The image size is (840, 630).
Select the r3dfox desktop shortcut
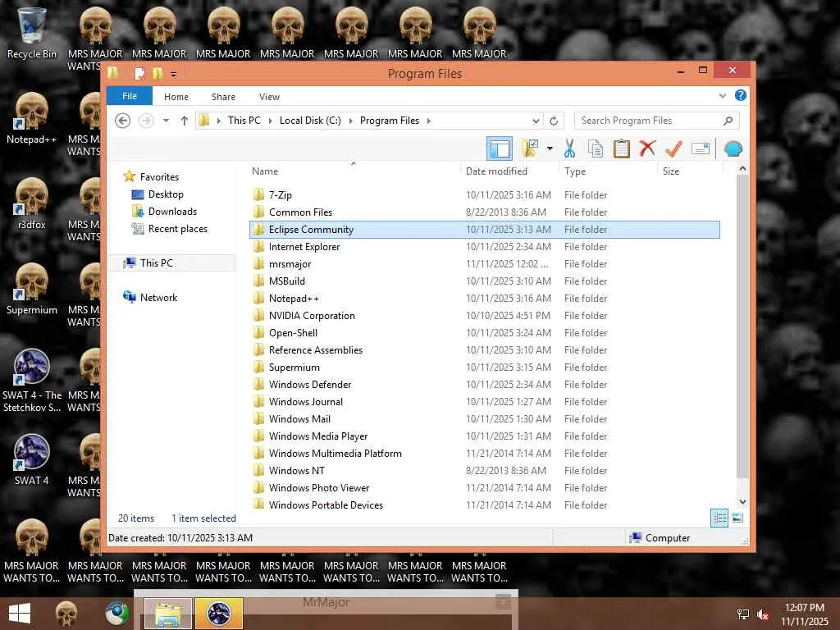click(x=31, y=203)
